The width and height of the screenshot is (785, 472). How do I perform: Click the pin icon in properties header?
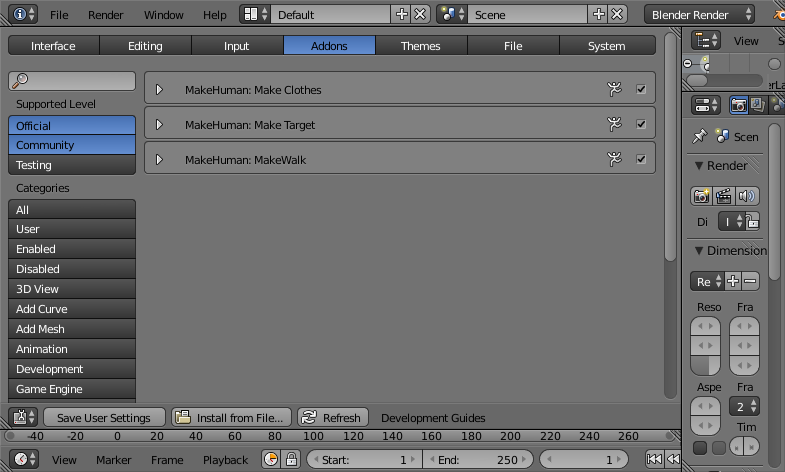pos(699,136)
